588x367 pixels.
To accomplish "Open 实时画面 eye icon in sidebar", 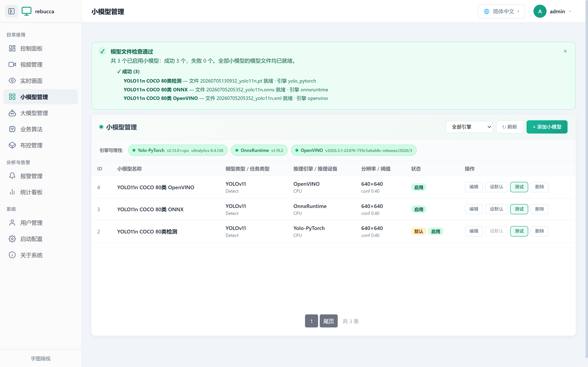I will [12, 81].
